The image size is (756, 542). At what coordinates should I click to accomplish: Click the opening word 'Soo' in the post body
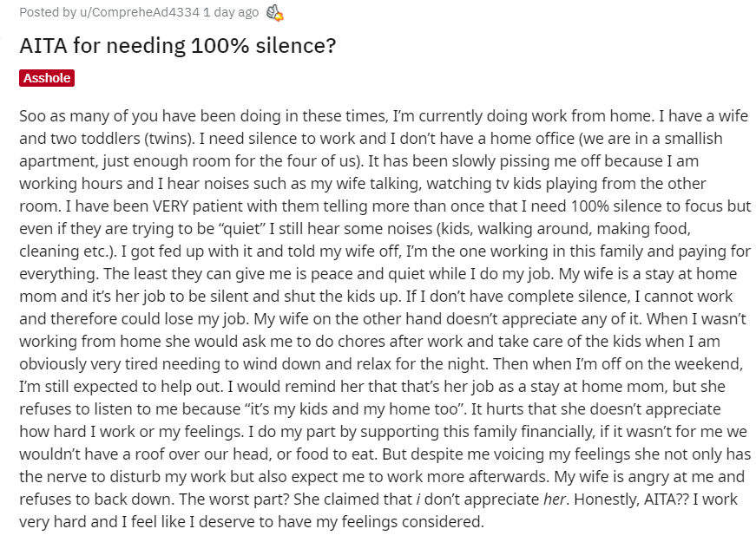[x=33, y=116]
